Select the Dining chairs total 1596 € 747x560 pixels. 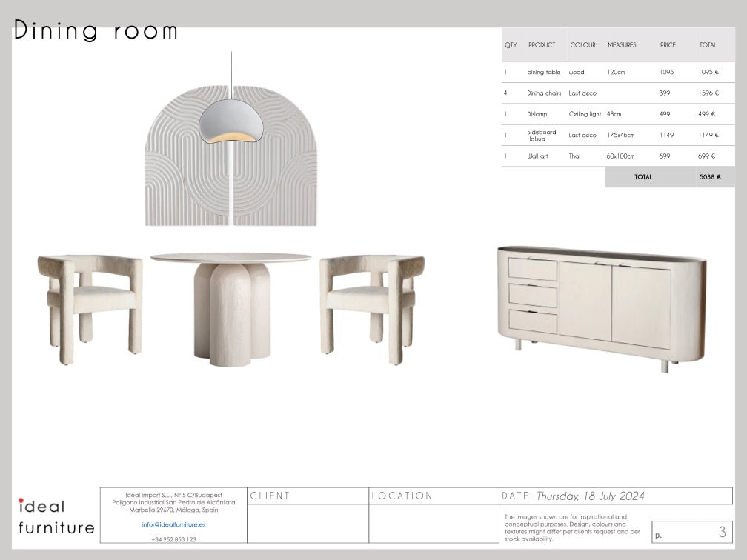coord(708,93)
